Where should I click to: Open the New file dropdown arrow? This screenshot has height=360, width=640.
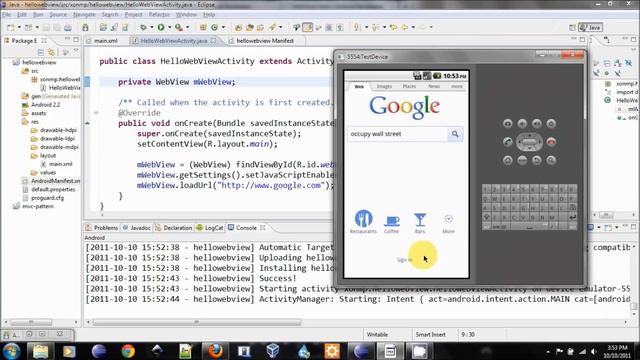19,27
